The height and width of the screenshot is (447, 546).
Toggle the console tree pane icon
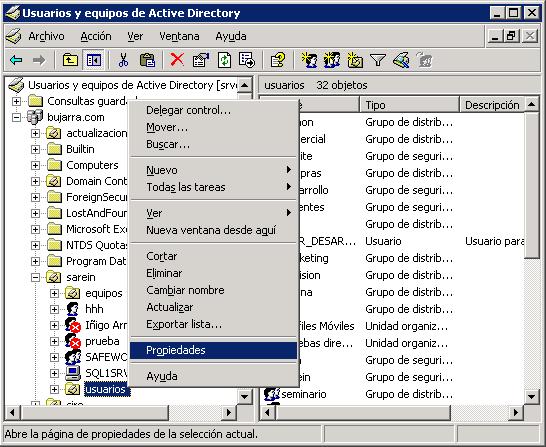click(94, 61)
